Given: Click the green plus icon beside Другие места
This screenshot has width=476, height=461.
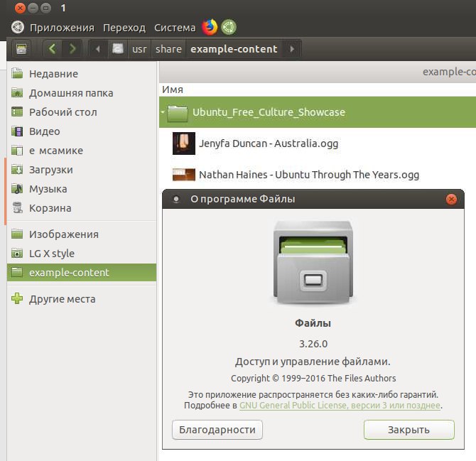Looking at the screenshot, I should point(17,298).
